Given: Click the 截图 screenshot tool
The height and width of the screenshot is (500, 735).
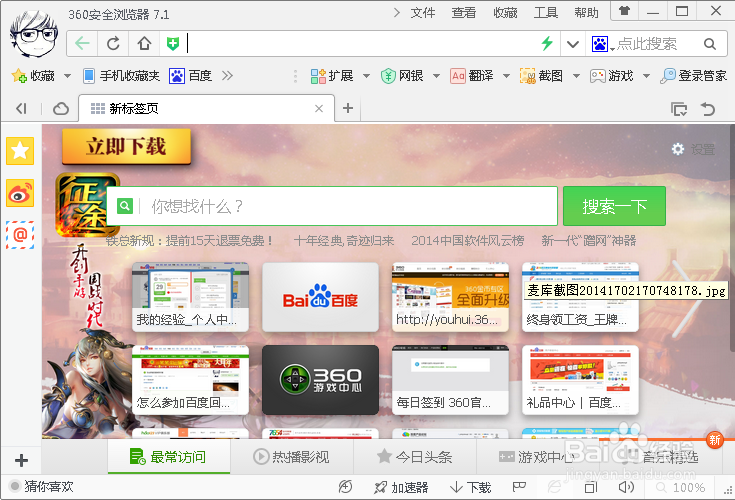Looking at the screenshot, I should (x=541, y=75).
